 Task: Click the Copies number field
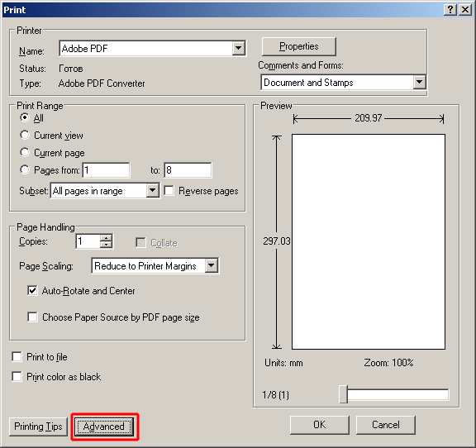(88, 241)
